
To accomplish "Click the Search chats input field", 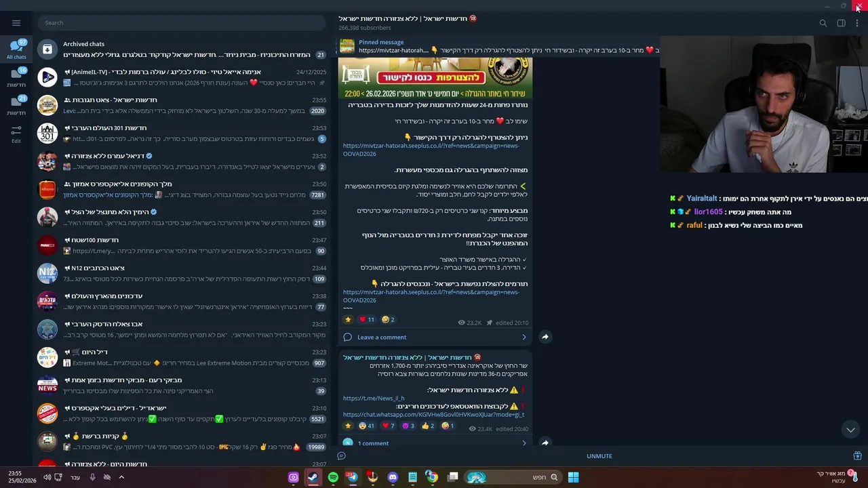I will pyautogui.click(x=182, y=22).
